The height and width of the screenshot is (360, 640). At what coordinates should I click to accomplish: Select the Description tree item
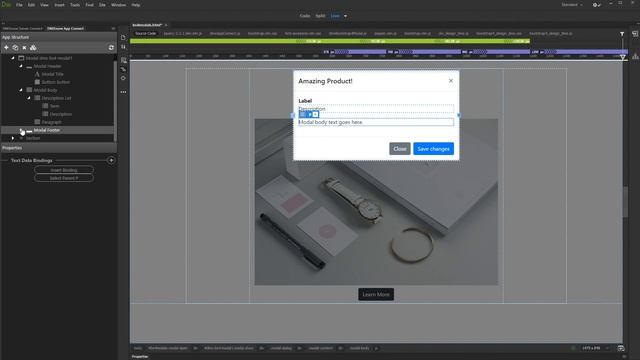[x=61, y=114]
